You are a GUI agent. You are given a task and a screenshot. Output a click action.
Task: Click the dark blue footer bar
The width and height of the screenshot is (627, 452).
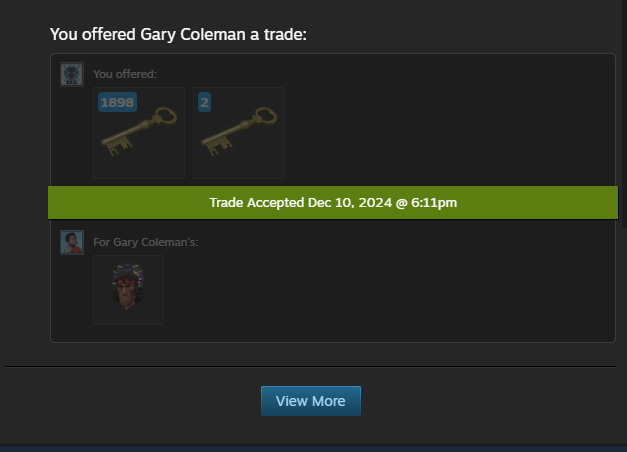tap(314, 449)
